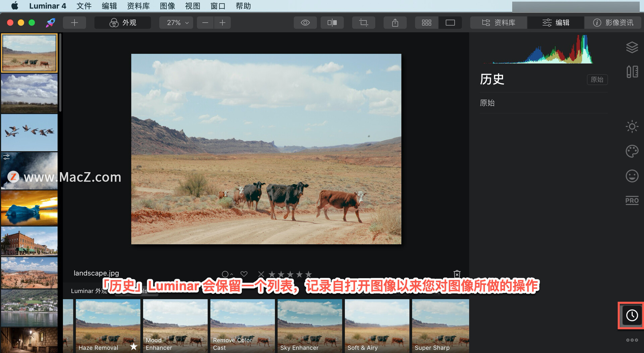Click the trash delete image icon

click(x=457, y=274)
